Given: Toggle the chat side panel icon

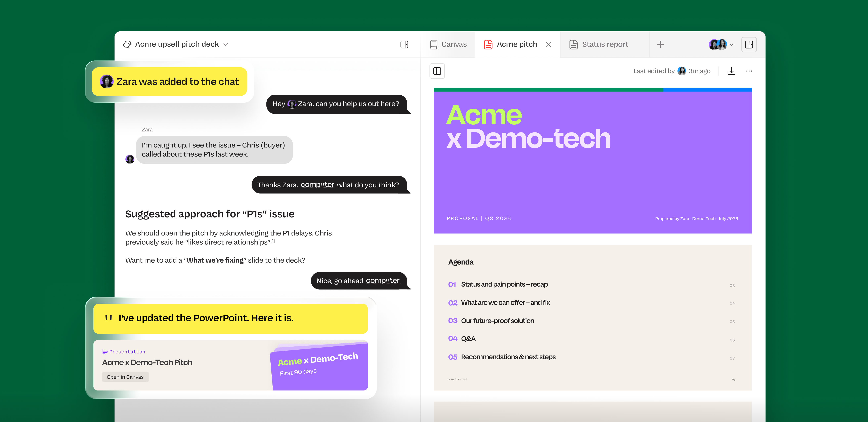Looking at the screenshot, I should tap(404, 44).
